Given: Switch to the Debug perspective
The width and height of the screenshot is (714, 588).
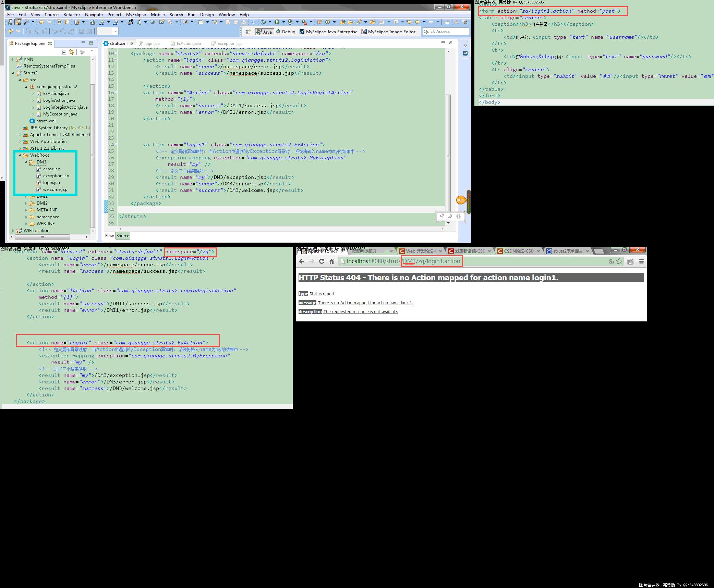Looking at the screenshot, I should [285, 32].
